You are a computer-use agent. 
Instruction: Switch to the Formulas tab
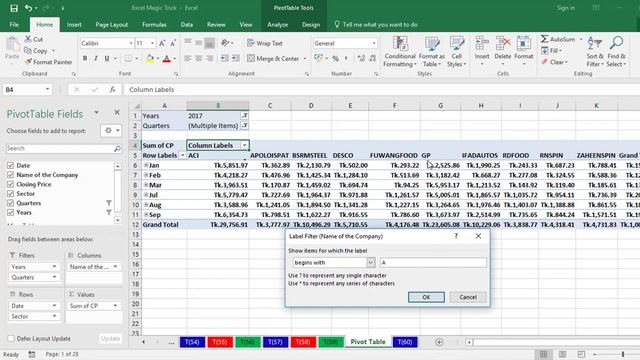click(x=154, y=24)
